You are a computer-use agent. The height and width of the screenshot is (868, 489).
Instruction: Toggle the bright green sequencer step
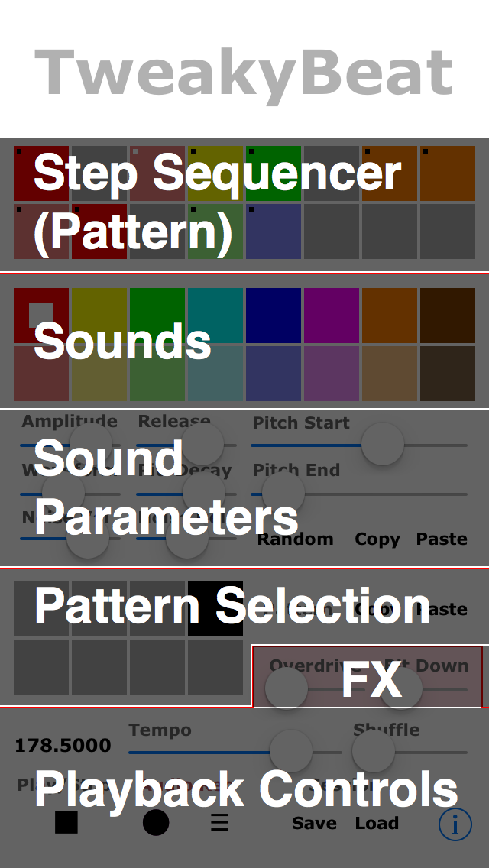[274, 173]
